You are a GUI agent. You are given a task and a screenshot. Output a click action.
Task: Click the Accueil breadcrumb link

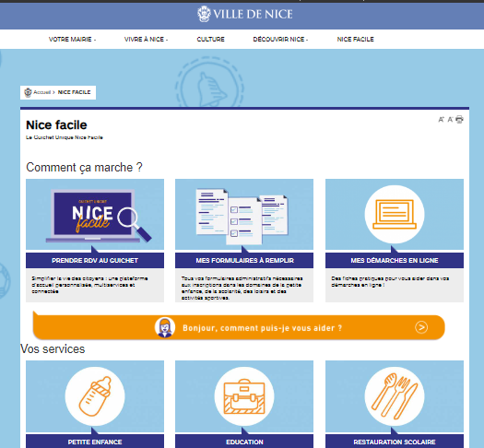41,92
